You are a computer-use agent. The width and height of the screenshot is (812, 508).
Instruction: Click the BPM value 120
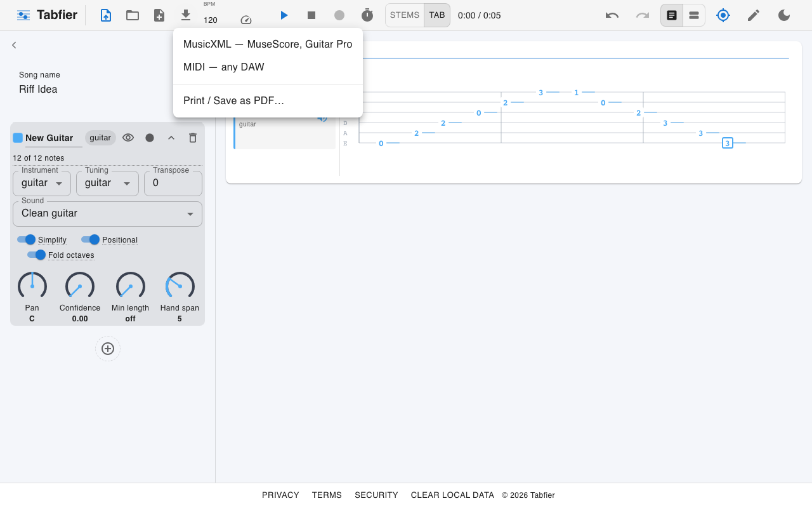coord(211,20)
